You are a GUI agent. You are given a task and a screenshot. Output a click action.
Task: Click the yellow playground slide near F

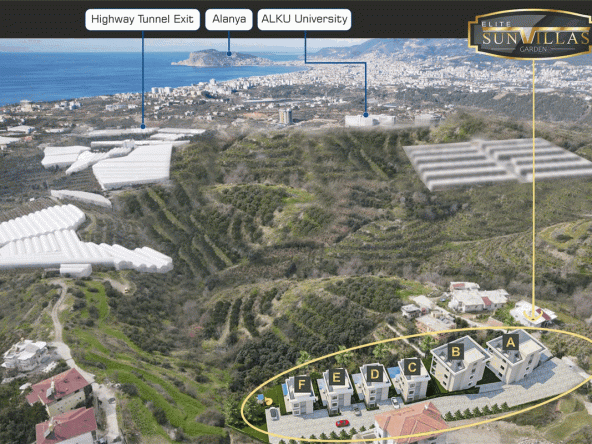point(268,401)
